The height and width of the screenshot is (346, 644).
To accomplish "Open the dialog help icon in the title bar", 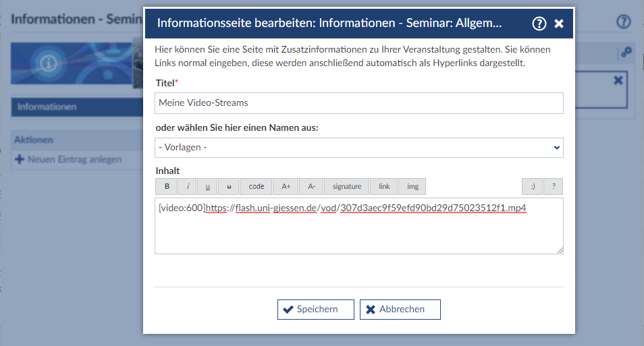I will coord(539,24).
